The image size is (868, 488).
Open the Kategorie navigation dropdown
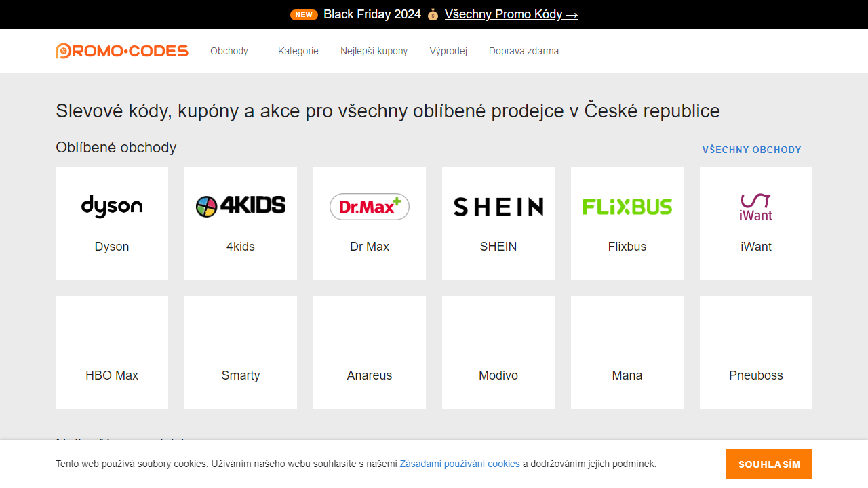point(298,51)
